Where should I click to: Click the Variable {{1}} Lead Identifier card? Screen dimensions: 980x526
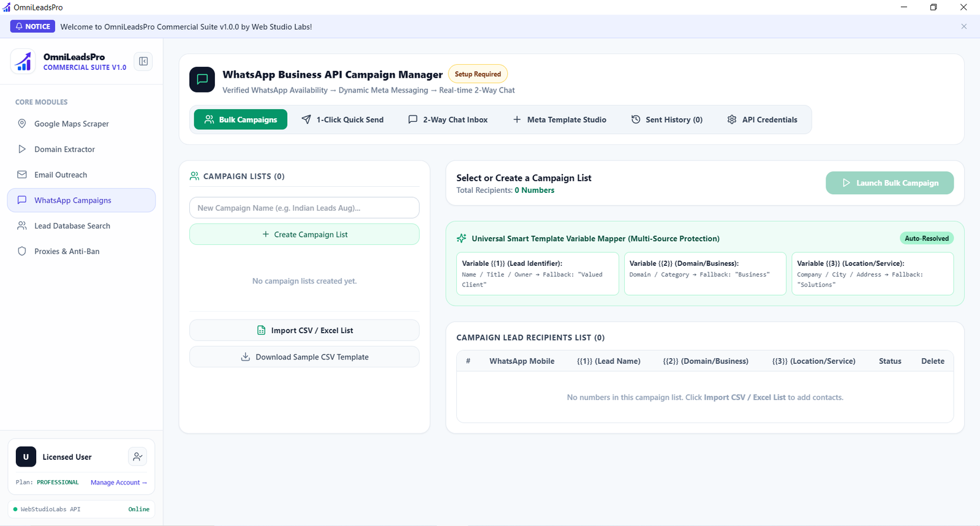(538, 274)
